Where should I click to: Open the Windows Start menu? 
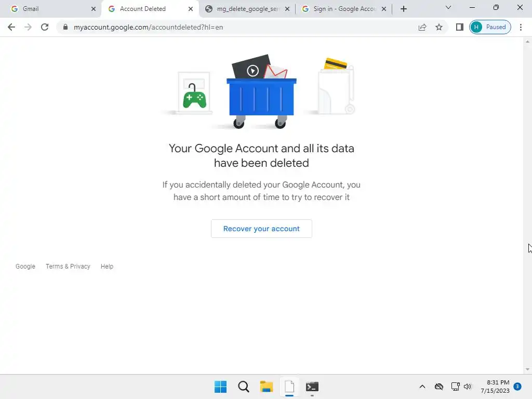click(x=220, y=387)
